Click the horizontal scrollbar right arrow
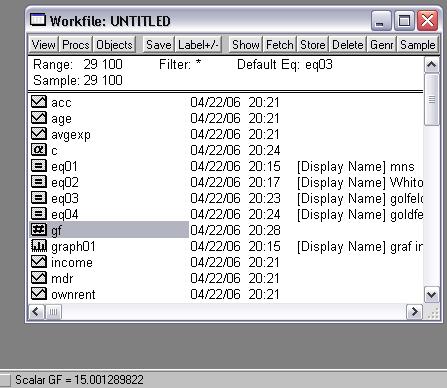The height and width of the screenshot is (388, 447). pyautogui.click(x=414, y=312)
